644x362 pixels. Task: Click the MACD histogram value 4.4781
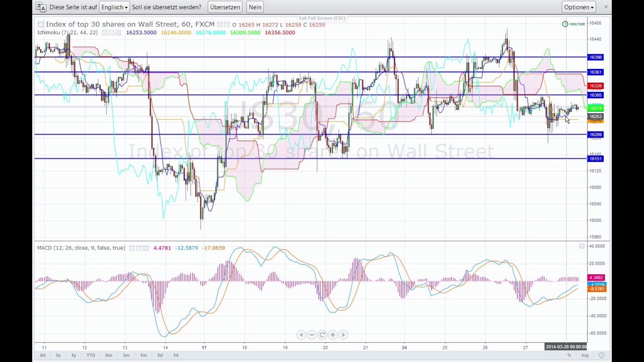tap(162, 248)
